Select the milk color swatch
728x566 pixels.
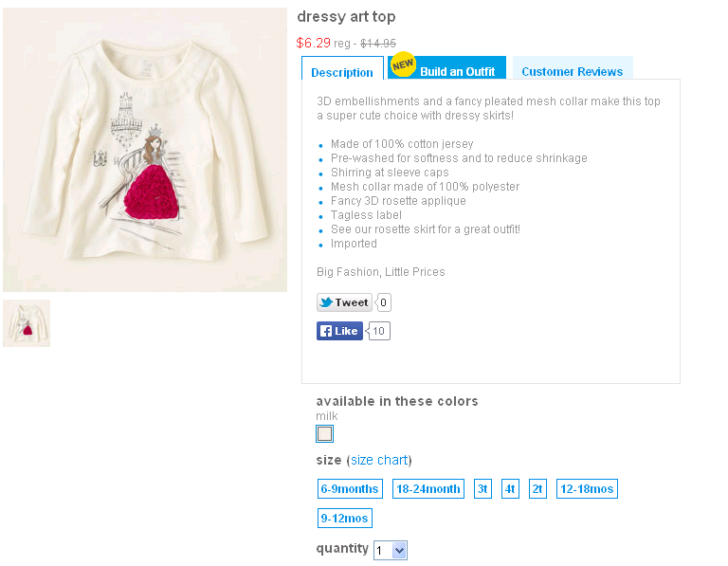tap(324, 433)
